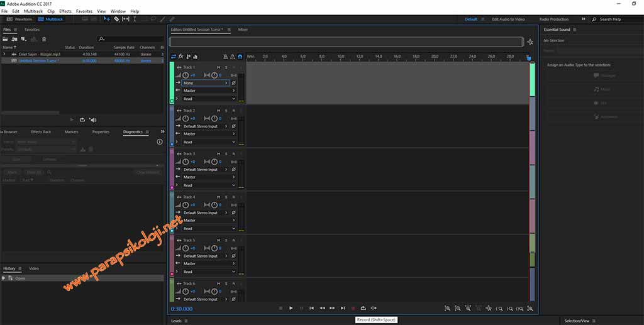
Task: Switch to the Effects Rack tab
Action: coord(41,132)
